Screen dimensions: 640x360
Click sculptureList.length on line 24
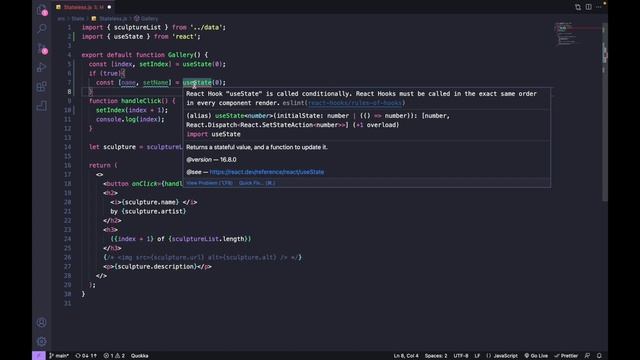pos(208,239)
